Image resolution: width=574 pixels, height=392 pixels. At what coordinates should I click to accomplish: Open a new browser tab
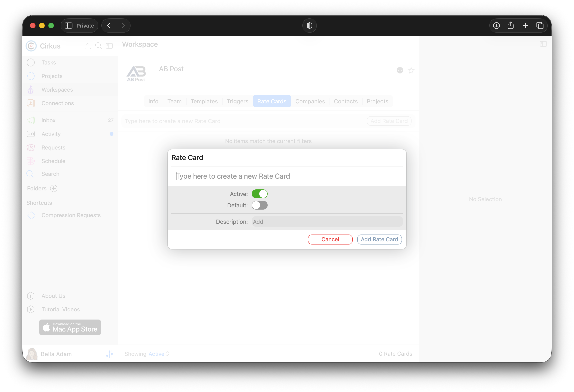(525, 25)
